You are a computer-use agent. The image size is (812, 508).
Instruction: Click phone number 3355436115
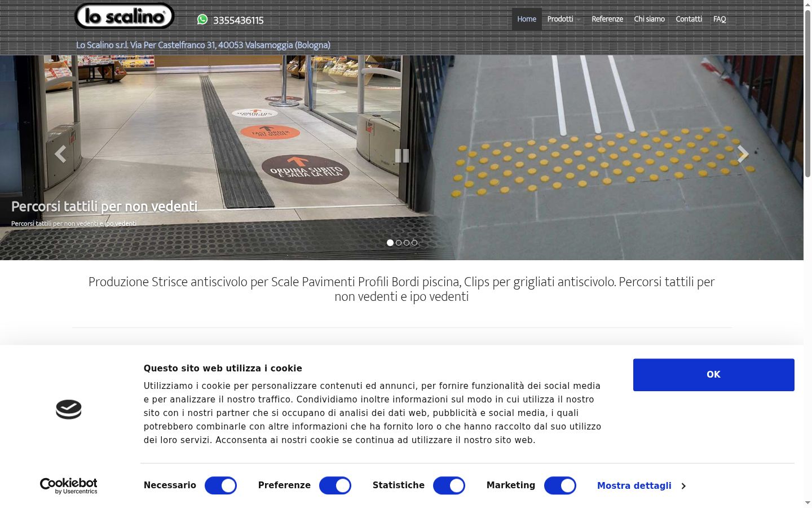click(x=239, y=20)
